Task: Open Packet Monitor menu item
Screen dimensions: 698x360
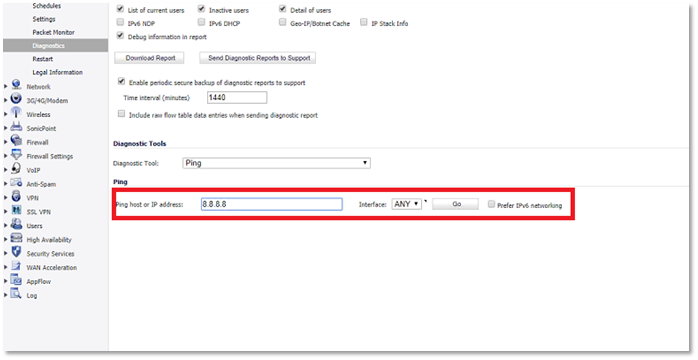Action: coord(53,32)
